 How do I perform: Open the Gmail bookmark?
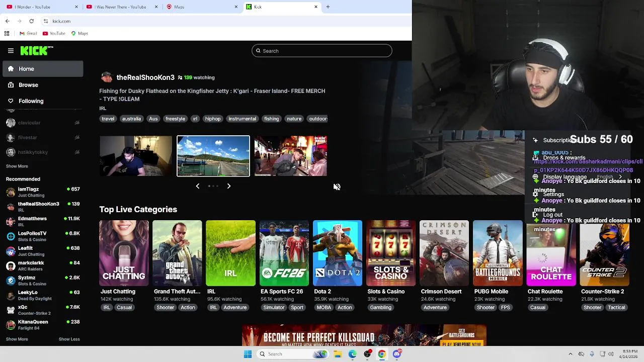click(x=28, y=34)
